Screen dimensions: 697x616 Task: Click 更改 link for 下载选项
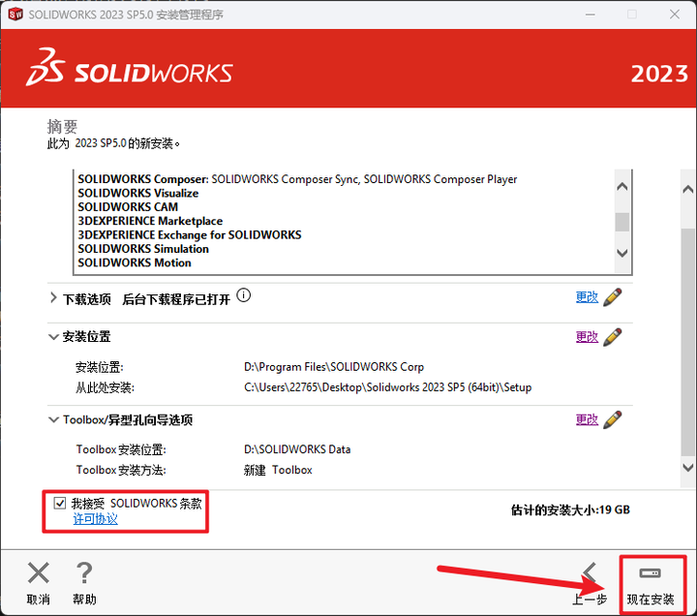[587, 297]
